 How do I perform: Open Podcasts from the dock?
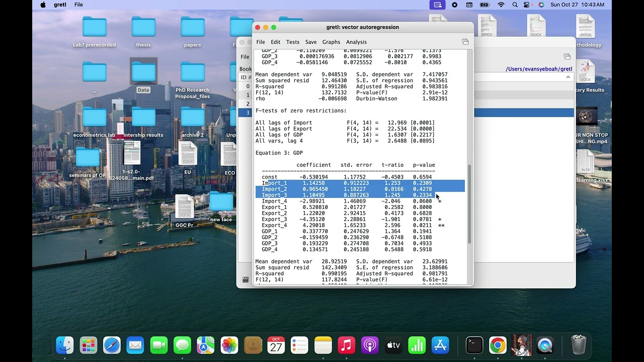pyautogui.click(x=370, y=345)
